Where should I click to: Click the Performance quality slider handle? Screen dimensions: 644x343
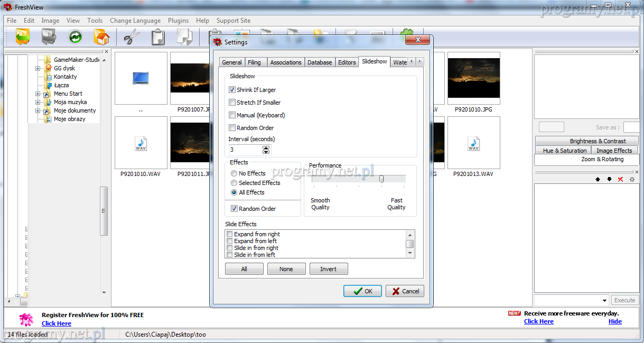381,179
